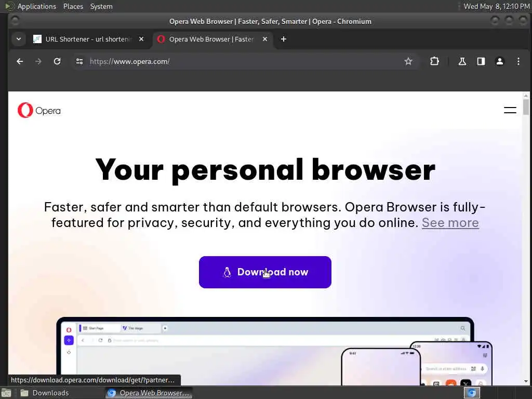Open the Applications menu
Viewport: 532px width, 399px height.
tap(37, 6)
